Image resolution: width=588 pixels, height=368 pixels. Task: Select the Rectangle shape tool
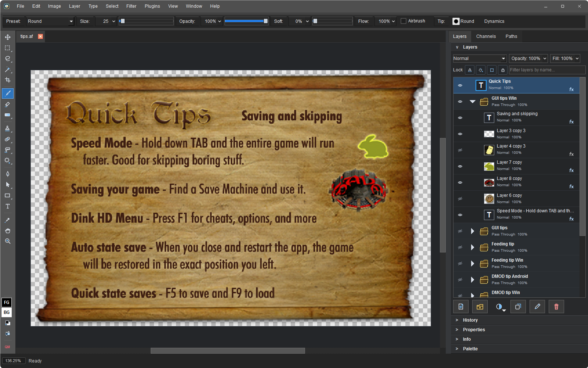[x=7, y=195]
